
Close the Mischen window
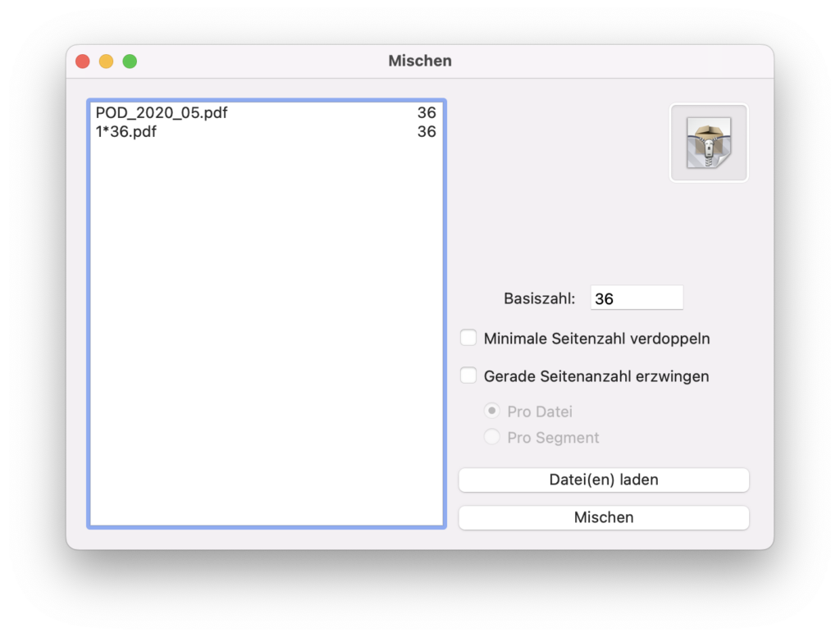coord(83,61)
